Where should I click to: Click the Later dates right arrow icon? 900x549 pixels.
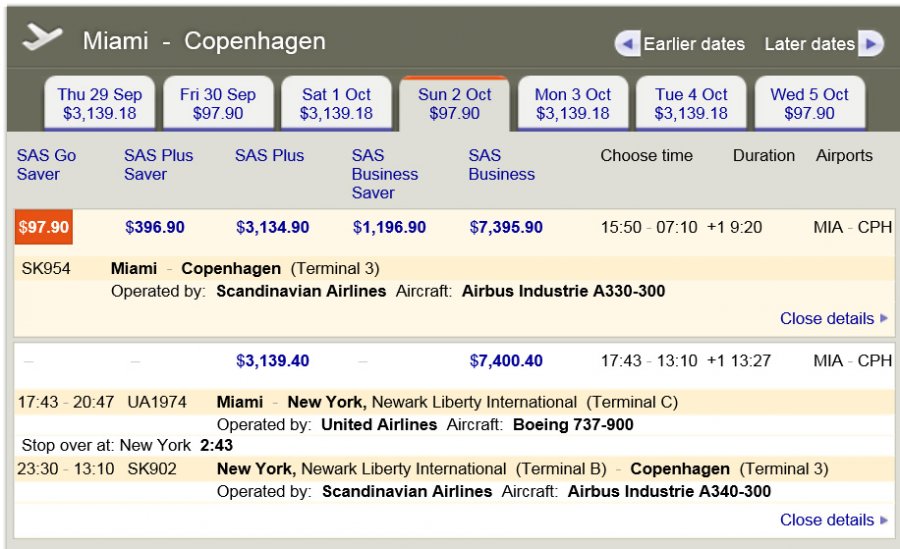(871, 44)
